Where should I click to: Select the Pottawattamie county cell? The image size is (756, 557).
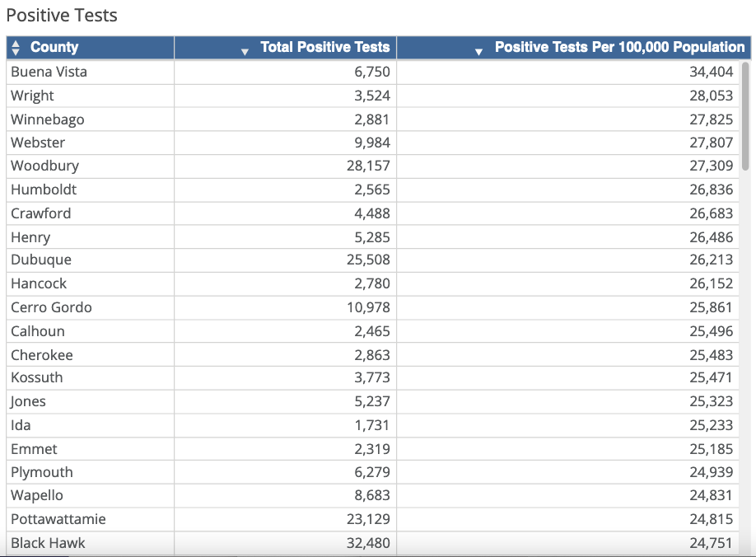[90, 519]
